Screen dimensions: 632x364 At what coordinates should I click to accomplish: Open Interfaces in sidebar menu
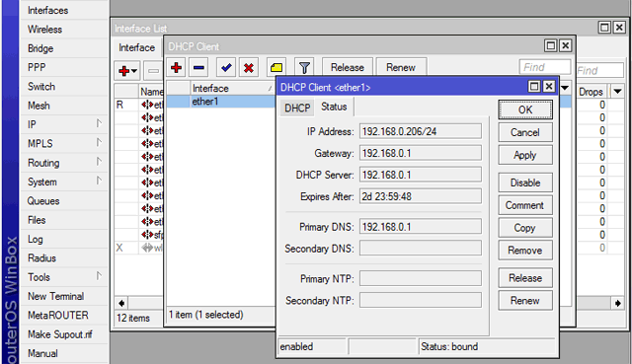[48, 11]
